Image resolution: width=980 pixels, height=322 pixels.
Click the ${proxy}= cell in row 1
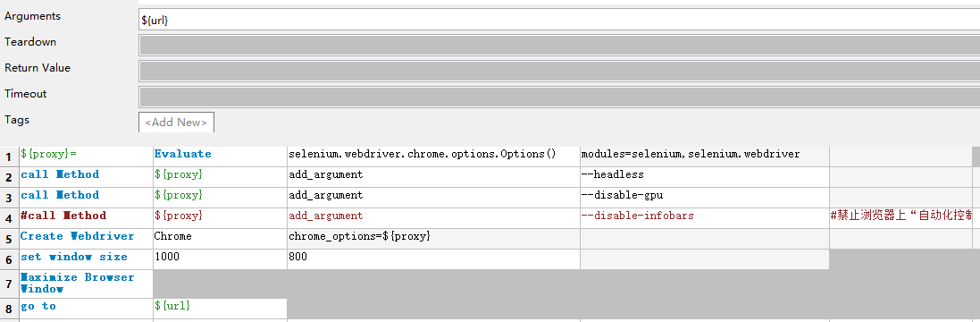[x=87, y=157]
